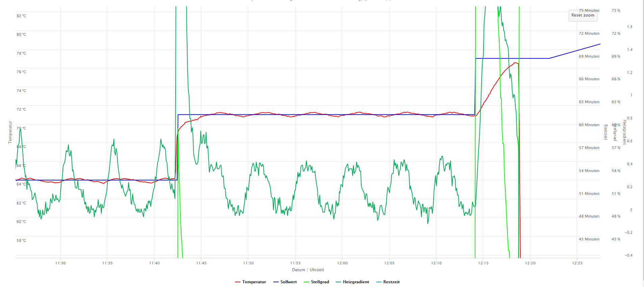Select the 12:25 x-axis time label
This screenshot has width=644, height=287.
point(577,263)
